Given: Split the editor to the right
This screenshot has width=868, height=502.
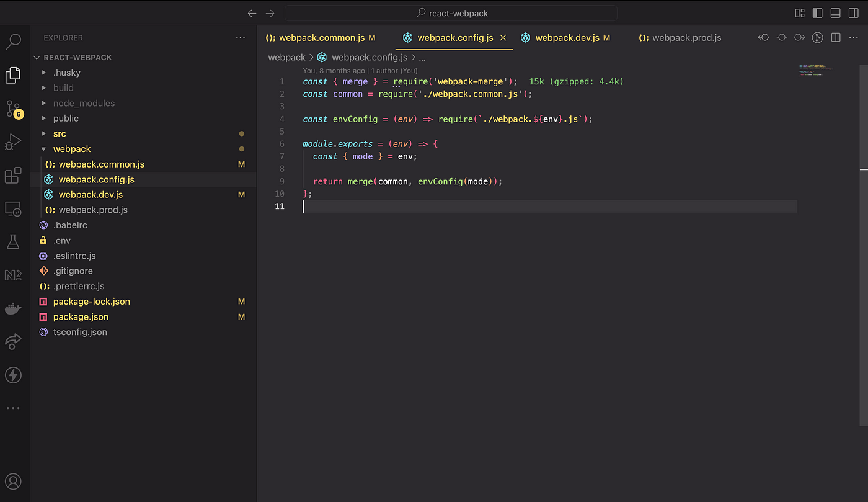Looking at the screenshot, I should point(836,37).
